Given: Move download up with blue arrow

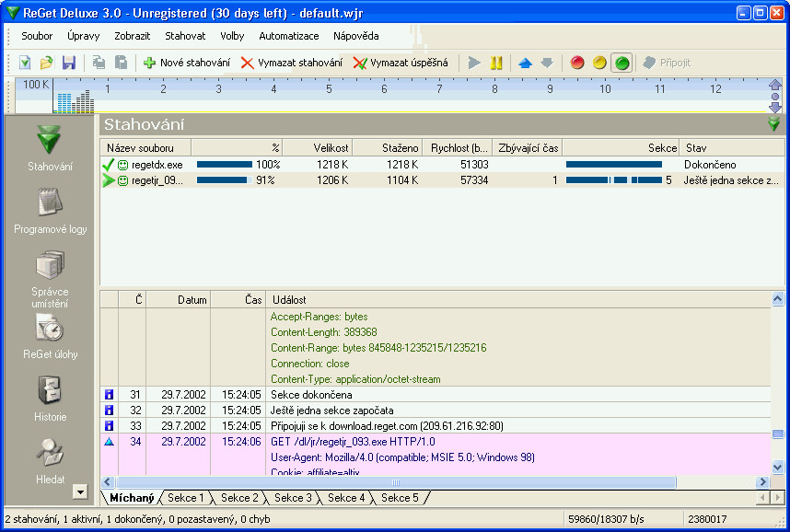Looking at the screenshot, I should click(x=525, y=63).
